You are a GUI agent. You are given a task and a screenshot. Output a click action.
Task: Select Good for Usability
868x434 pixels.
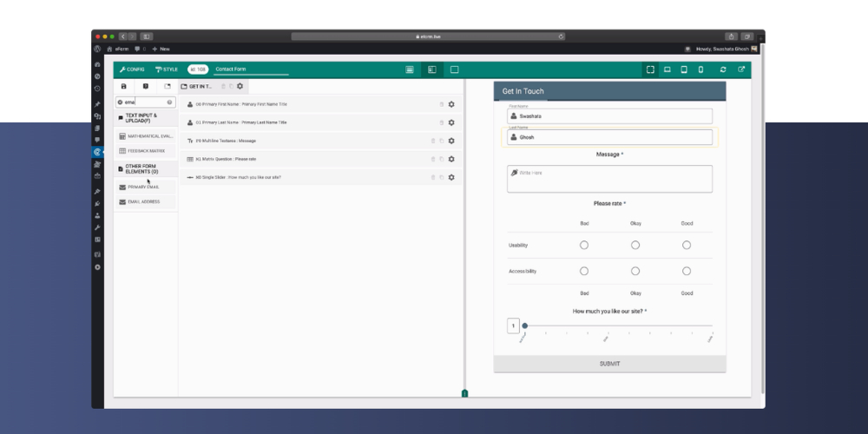[687, 245]
